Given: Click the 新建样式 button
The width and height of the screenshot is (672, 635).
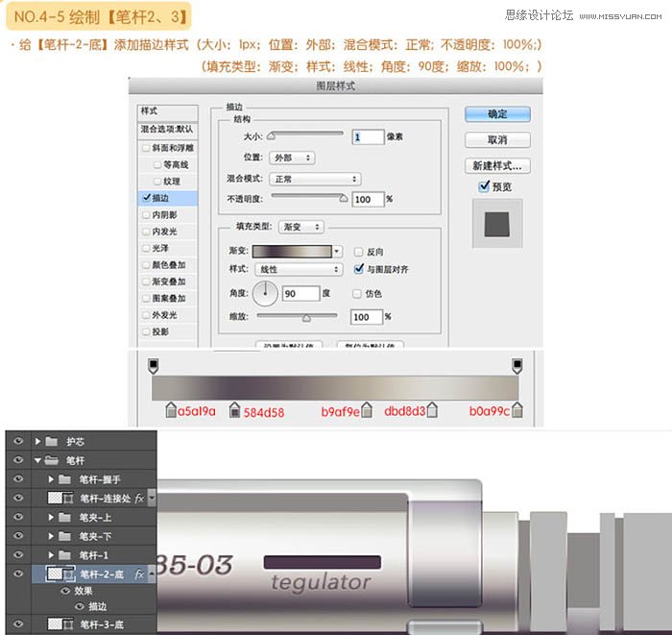Looking at the screenshot, I should 497,165.
